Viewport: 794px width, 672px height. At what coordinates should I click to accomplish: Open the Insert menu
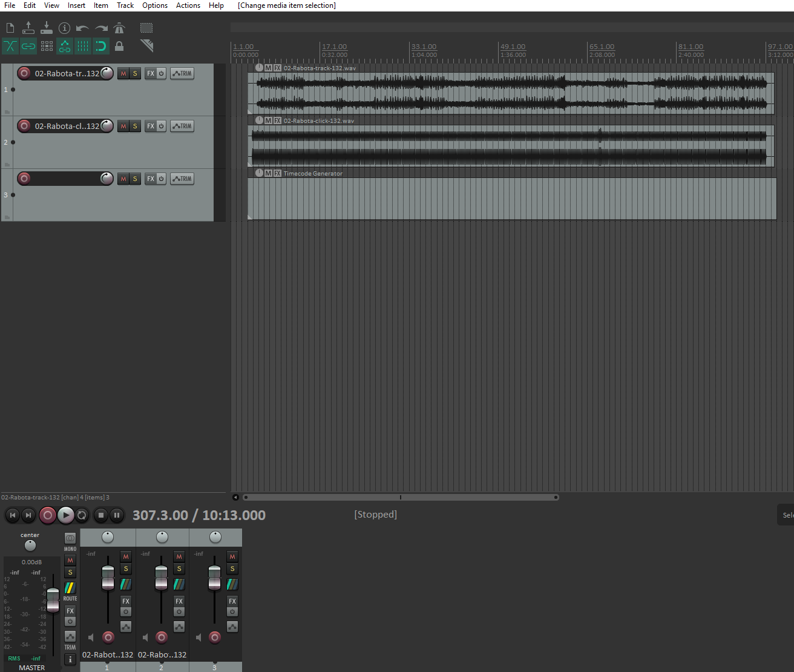pyautogui.click(x=76, y=5)
